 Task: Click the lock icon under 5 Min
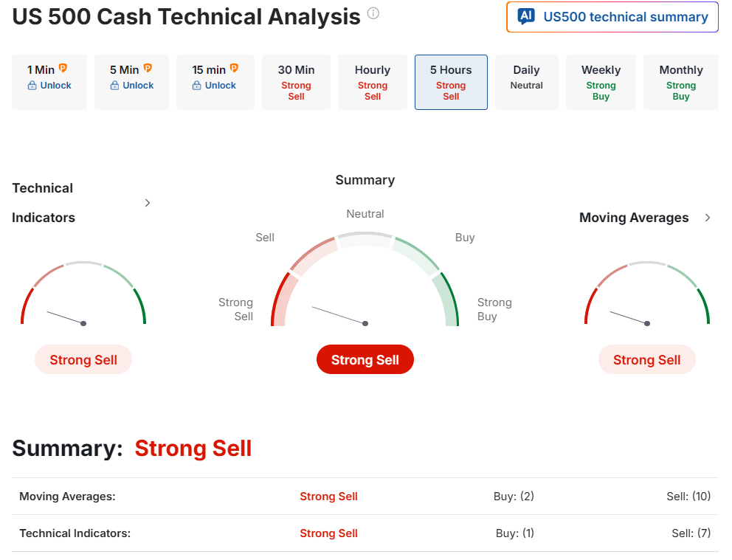(114, 86)
